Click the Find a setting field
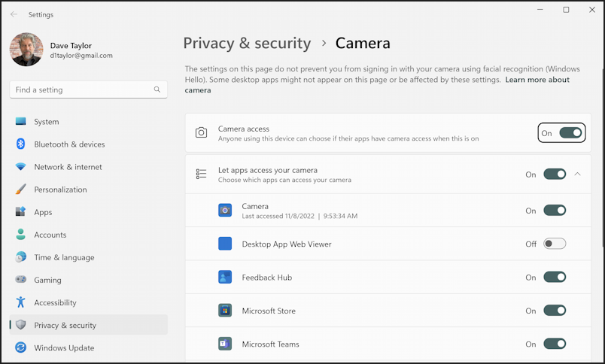This screenshot has height=364, width=605. [x=88, y=89]
